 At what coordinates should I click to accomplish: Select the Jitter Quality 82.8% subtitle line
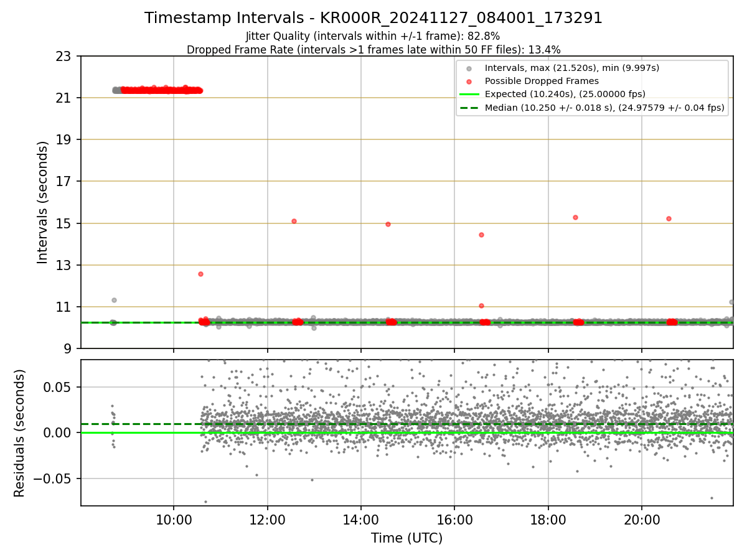(x=373, y=36)
